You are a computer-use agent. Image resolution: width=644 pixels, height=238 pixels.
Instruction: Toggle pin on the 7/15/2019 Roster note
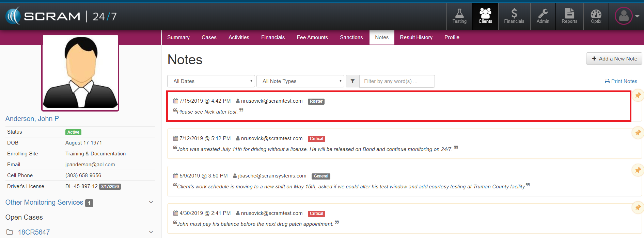(x=638, y=96)
